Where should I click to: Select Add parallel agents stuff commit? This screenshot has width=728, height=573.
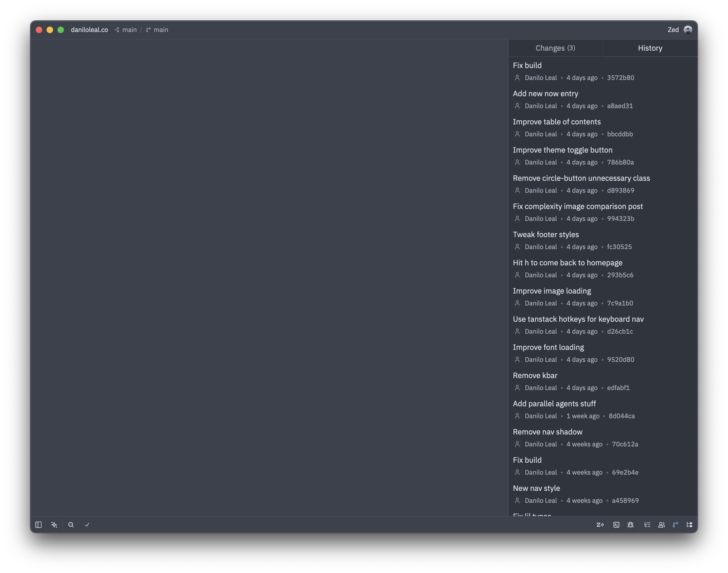click(603, 409)
